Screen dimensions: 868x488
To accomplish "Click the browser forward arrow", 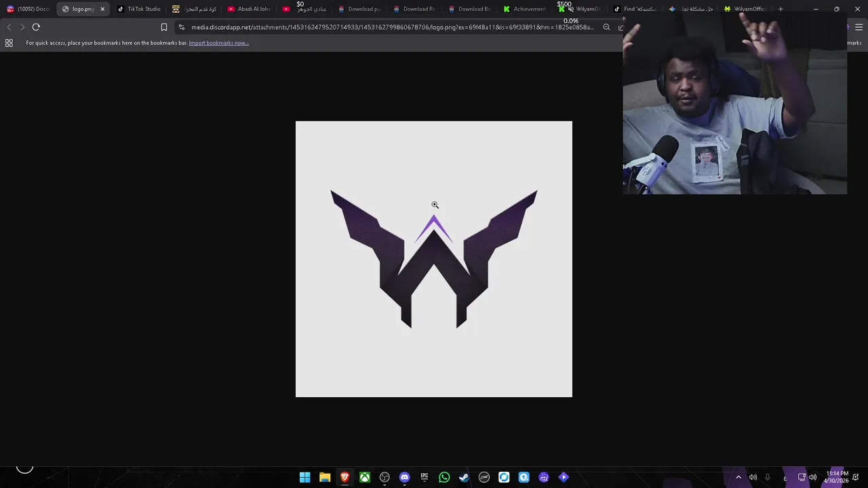I will pos(22,27).
